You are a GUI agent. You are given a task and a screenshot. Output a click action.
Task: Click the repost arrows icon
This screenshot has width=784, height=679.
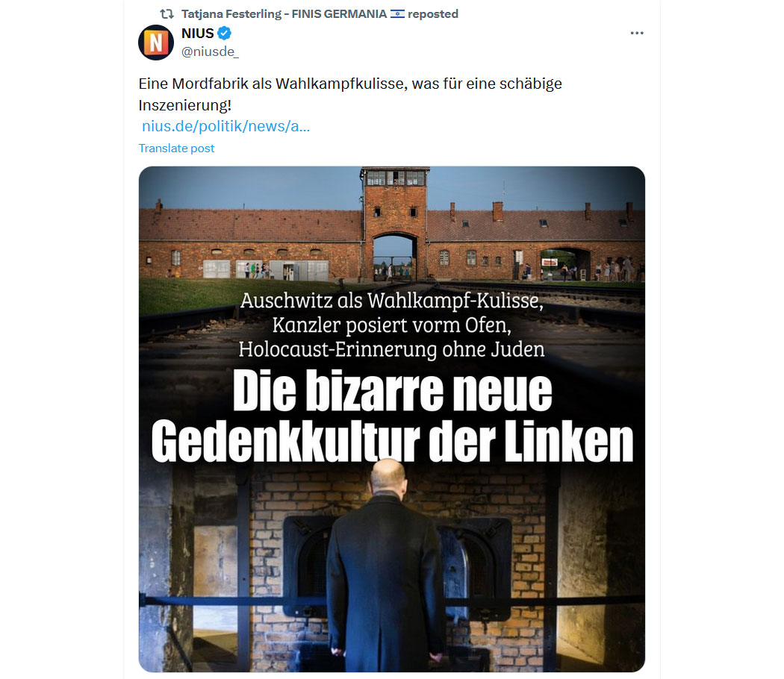167,14
